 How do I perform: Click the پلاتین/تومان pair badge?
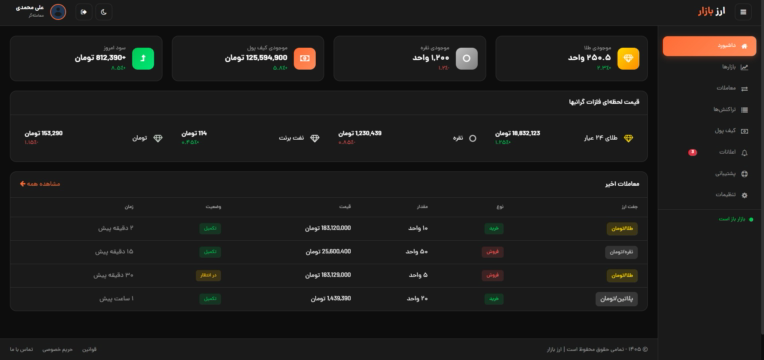616,299
